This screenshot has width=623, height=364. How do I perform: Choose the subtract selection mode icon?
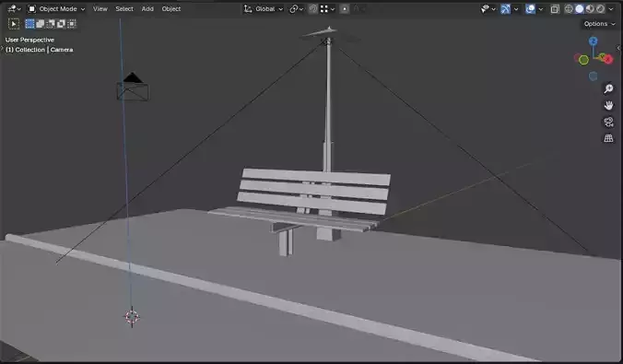pyautogui.click(x=51, y=24)
